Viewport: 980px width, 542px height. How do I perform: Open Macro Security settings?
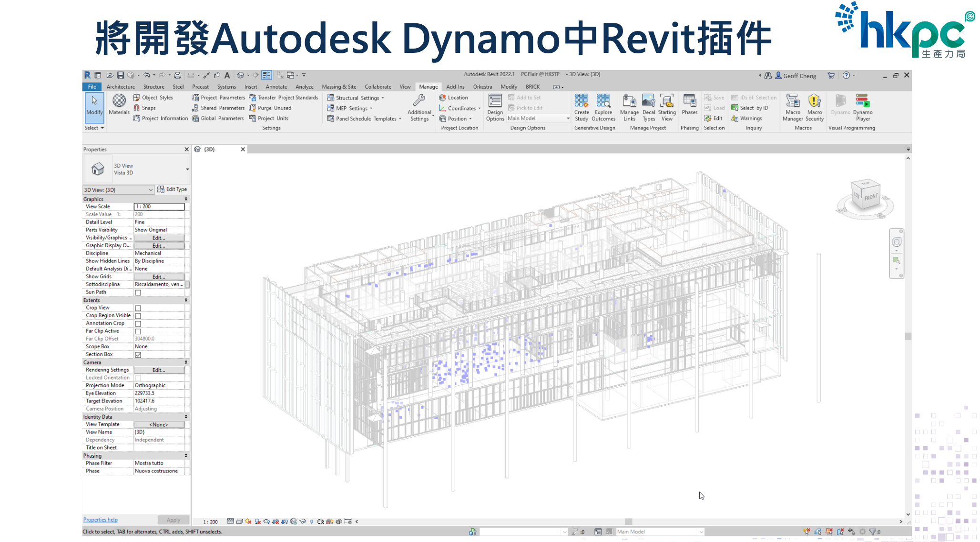(815, 108)
